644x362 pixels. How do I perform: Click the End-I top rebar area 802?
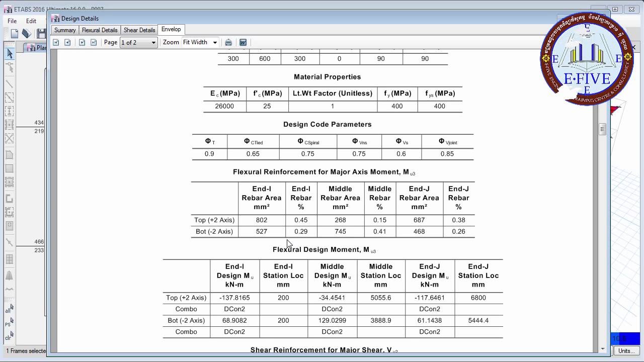pos(262,220)
